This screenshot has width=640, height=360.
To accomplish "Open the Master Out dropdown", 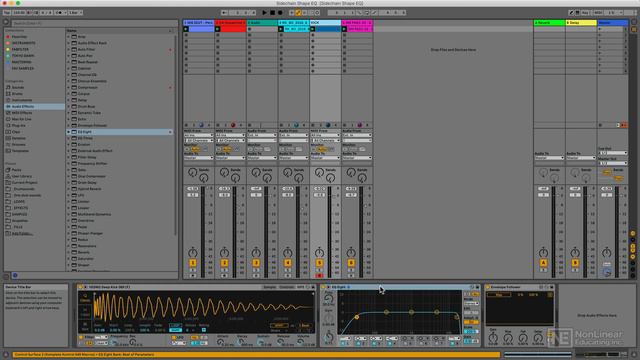I will pos(612,163).
